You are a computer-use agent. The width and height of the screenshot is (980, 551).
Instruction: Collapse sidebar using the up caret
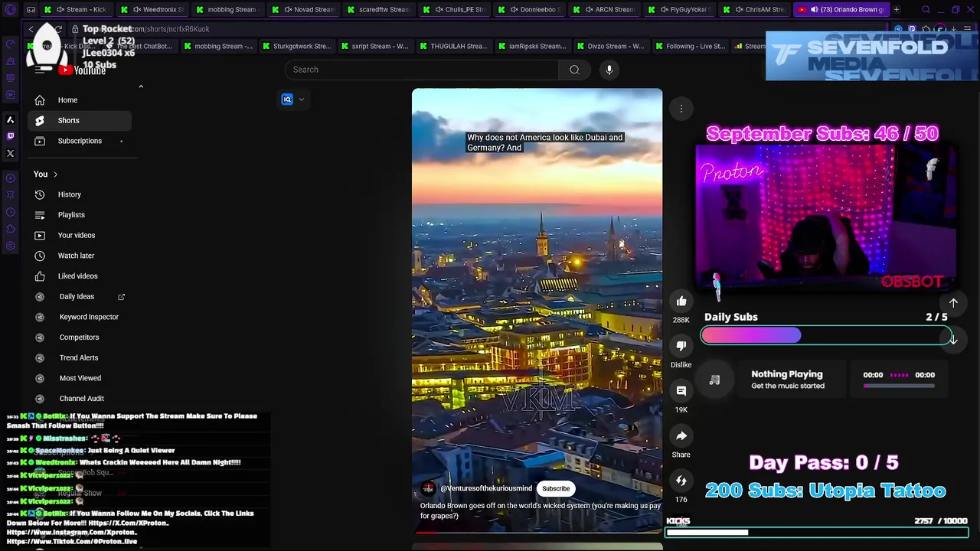[x=141, y=86]
